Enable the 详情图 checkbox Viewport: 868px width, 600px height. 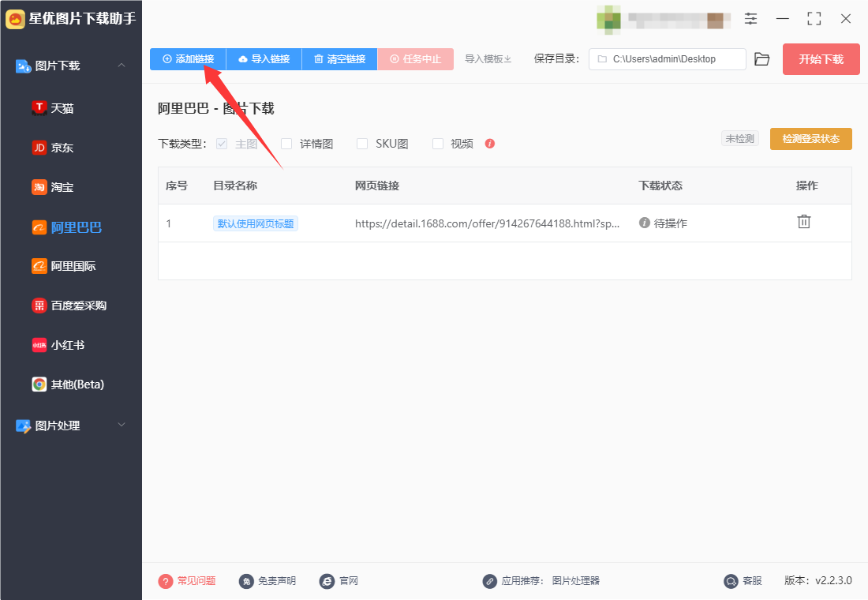286,144
